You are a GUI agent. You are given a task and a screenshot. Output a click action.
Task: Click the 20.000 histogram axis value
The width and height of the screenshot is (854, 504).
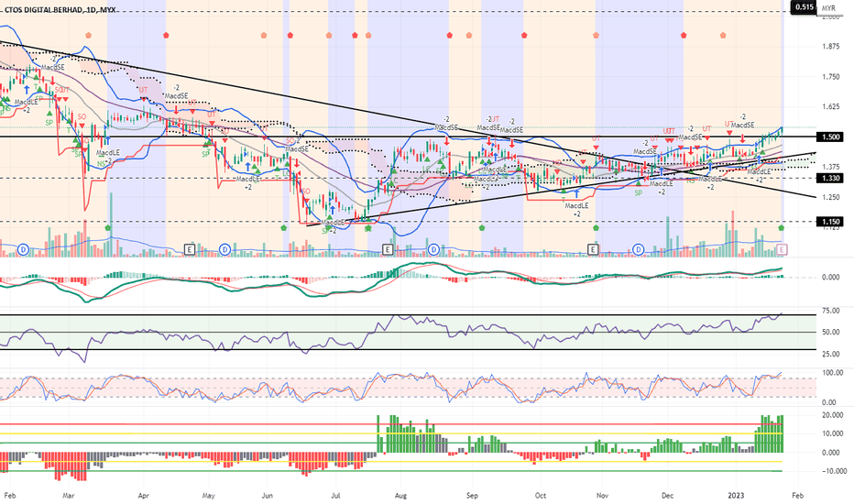pos(833,415)
